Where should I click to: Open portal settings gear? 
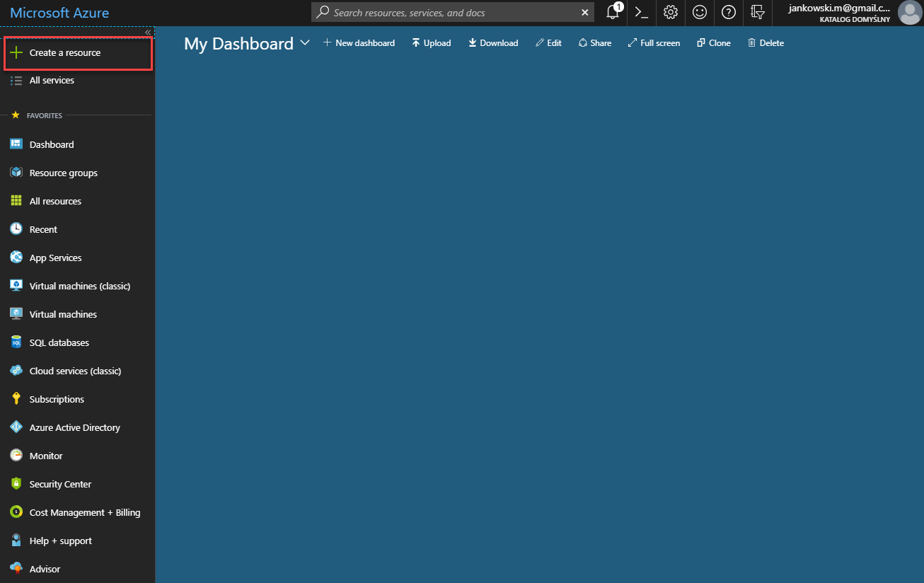(x=671, y=12)
